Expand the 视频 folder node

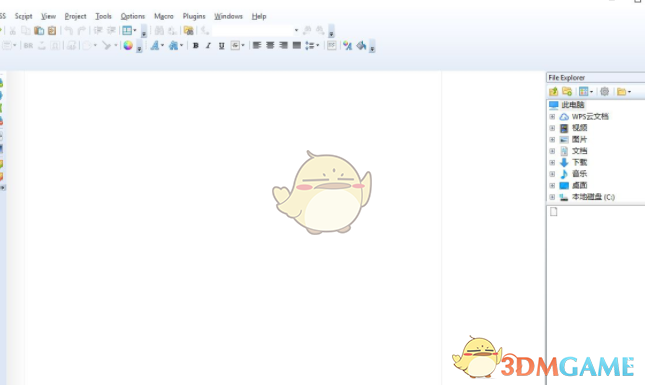552,128
